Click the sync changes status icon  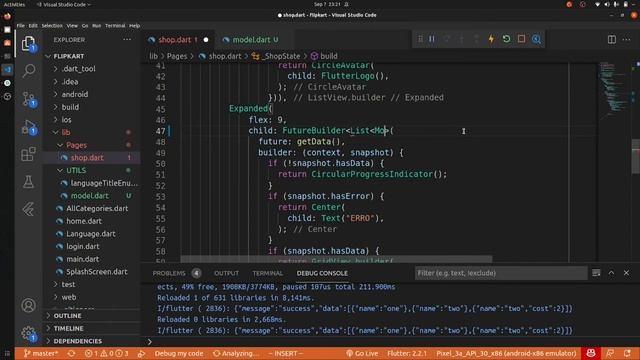coord(71,353)
